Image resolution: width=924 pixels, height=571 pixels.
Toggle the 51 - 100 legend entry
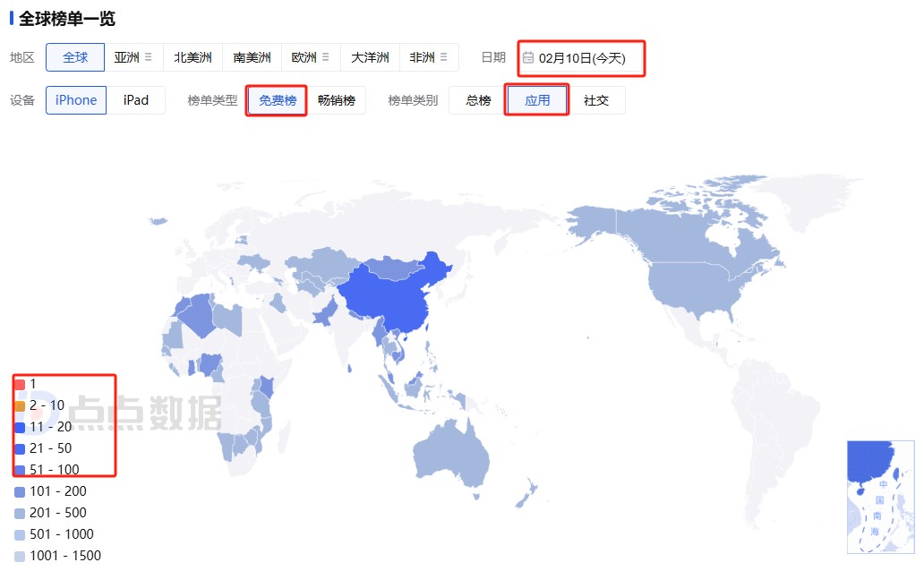[x=47, y=470]
